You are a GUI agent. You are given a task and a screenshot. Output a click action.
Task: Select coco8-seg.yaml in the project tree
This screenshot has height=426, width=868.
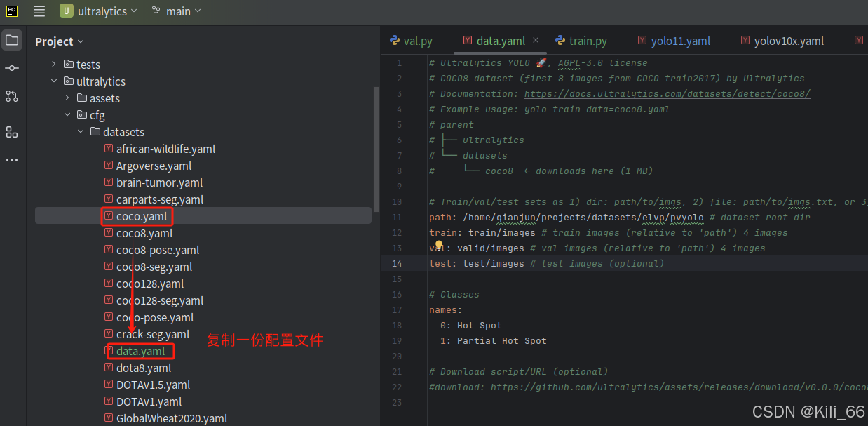[154, 267]
